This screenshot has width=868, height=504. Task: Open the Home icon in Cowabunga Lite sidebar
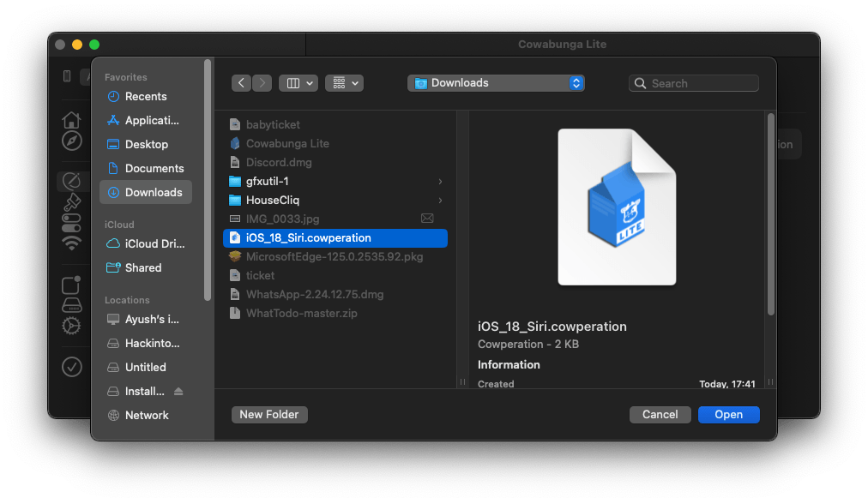tap(71, 120)
